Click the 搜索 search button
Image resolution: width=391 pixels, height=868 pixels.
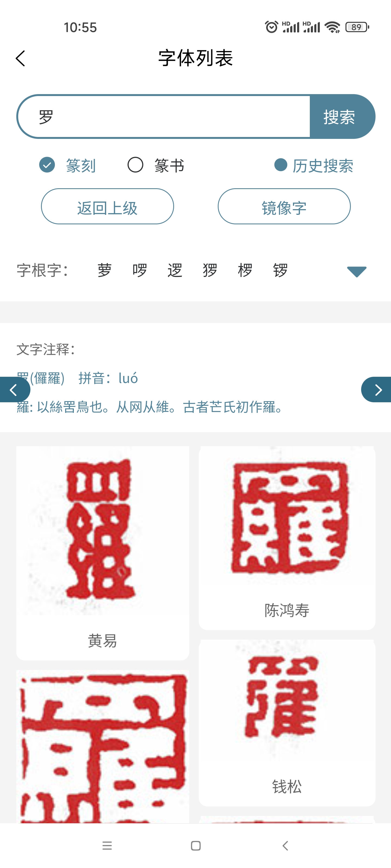point(341,117)
